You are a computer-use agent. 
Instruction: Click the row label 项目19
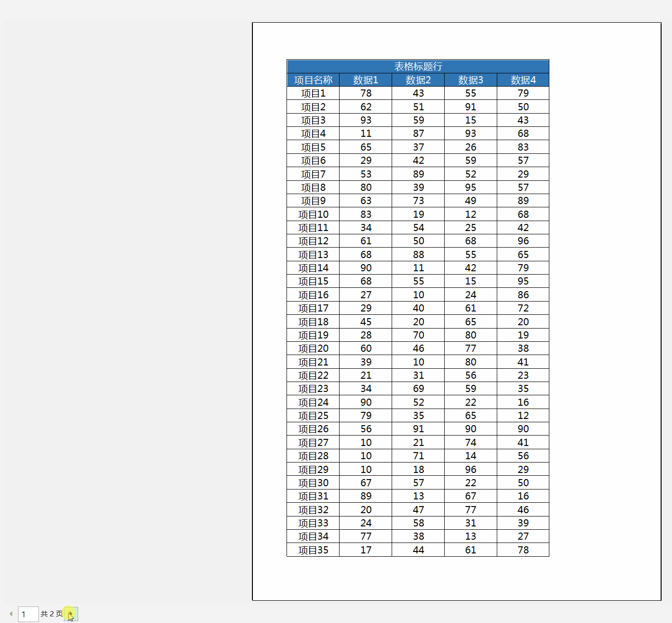[314, 335]
